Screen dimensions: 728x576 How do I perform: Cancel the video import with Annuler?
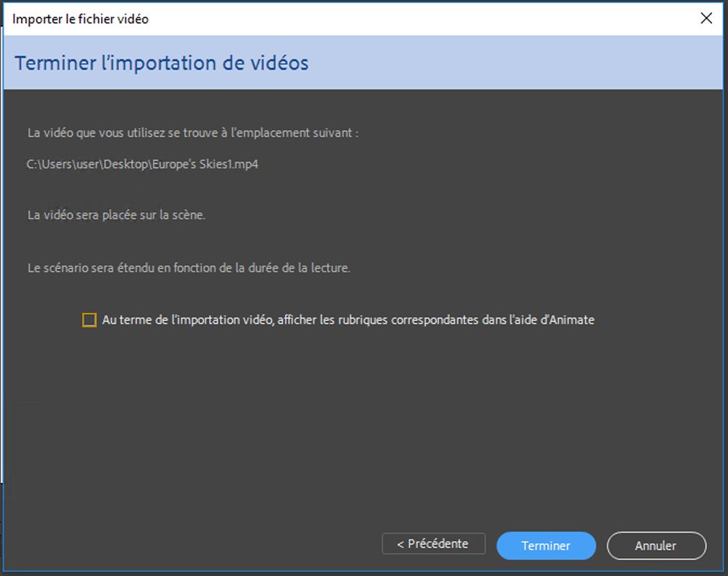coord(656,546)
